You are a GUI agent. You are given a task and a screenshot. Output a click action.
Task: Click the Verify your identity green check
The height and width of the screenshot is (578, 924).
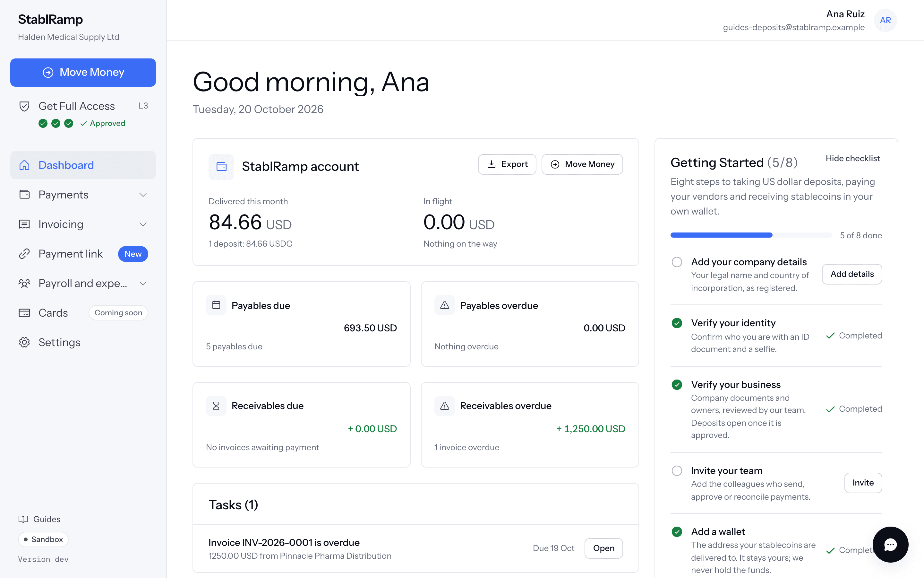click(x=677, y=323)
